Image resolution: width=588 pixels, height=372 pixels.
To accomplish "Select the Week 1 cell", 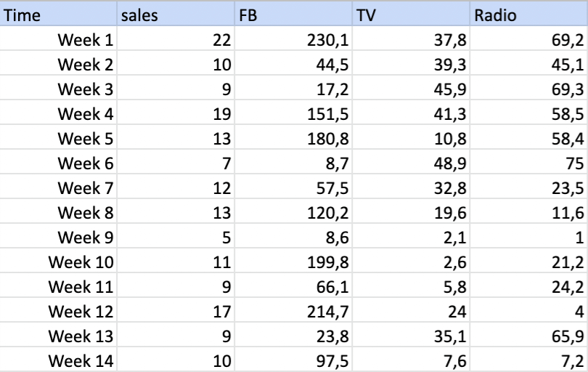I will point(58,39).
